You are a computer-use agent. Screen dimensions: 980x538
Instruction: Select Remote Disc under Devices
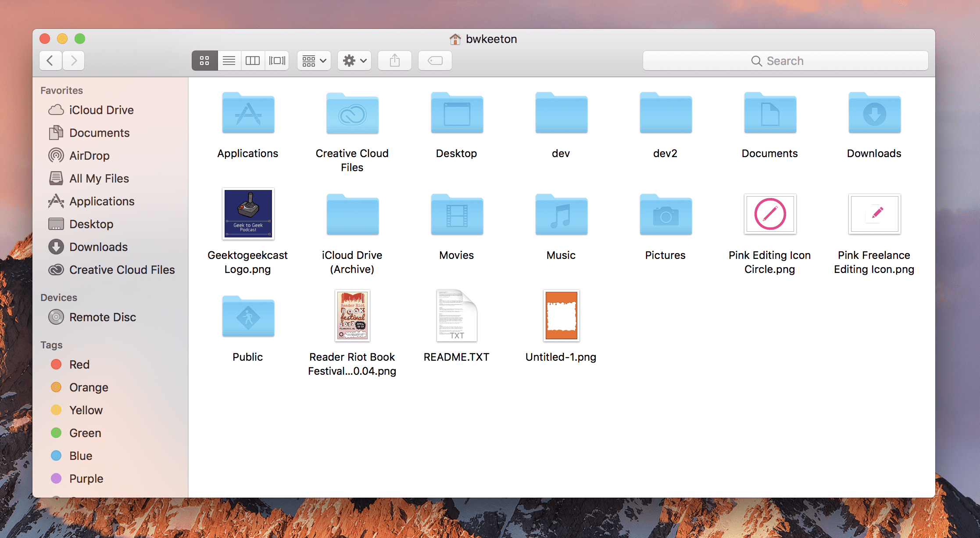coord(103,317)
